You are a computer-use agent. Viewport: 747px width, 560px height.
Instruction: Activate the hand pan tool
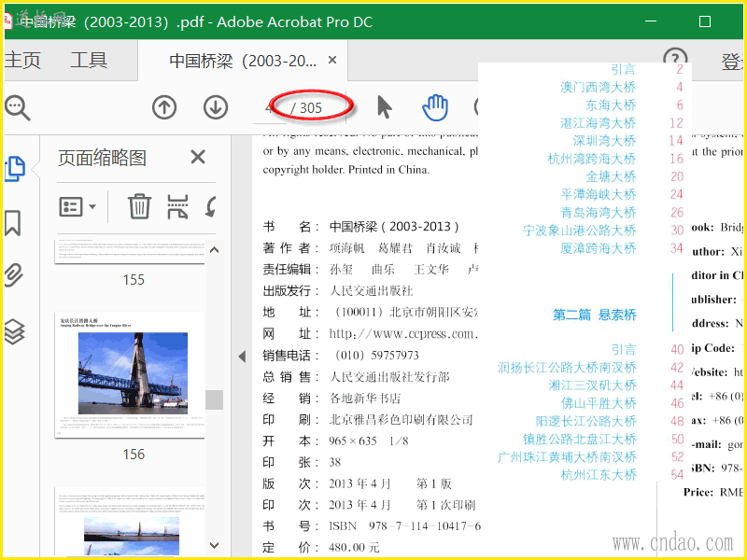tap(435, 107)
